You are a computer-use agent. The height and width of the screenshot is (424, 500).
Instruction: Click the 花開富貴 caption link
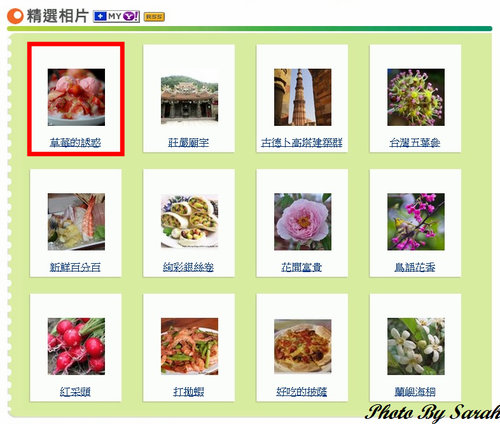pyautogui.click(x=302, y=267)
